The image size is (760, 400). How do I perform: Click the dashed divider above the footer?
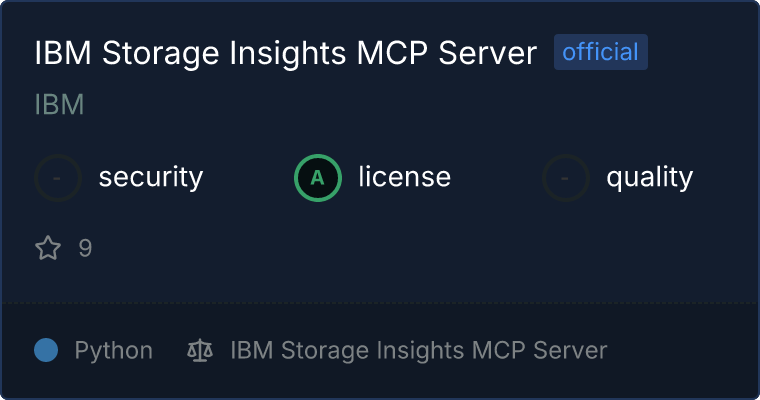(x=380, y=301)
